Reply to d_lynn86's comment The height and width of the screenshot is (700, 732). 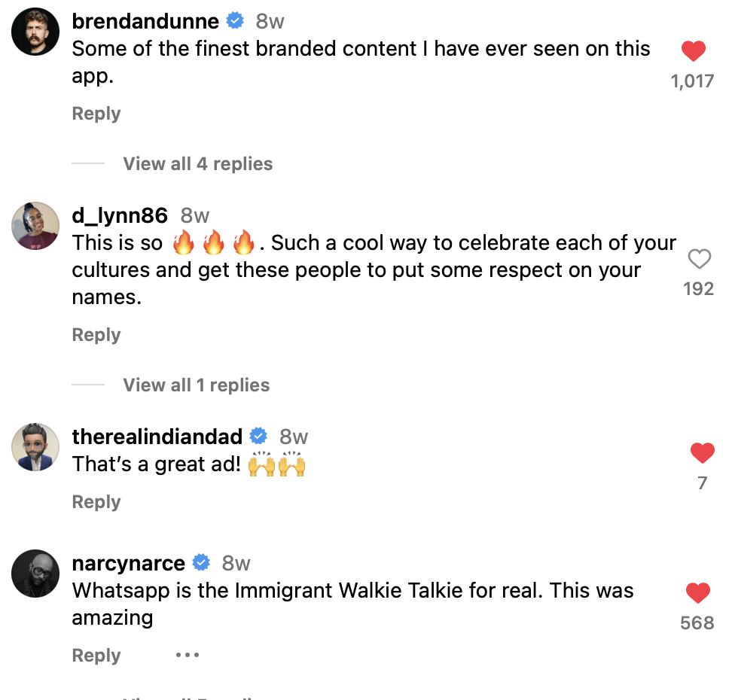click(x=96, y=335)
